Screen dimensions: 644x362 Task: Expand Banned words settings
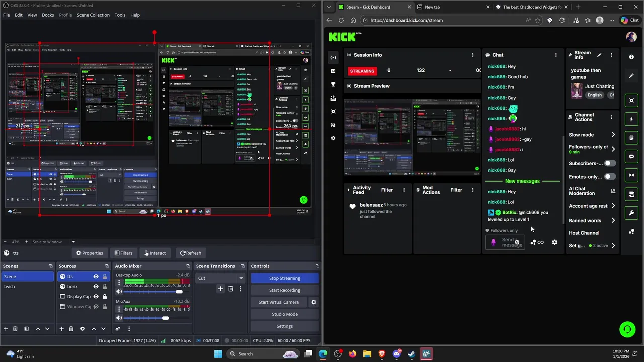tap(613, 220)
